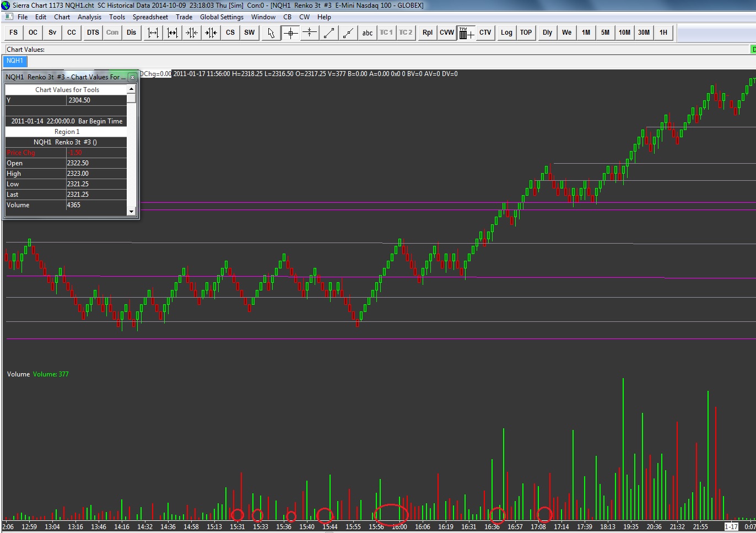The image size is (756, 533).
Task: Click the CTV toolbar button
Action: coord(485,33)
